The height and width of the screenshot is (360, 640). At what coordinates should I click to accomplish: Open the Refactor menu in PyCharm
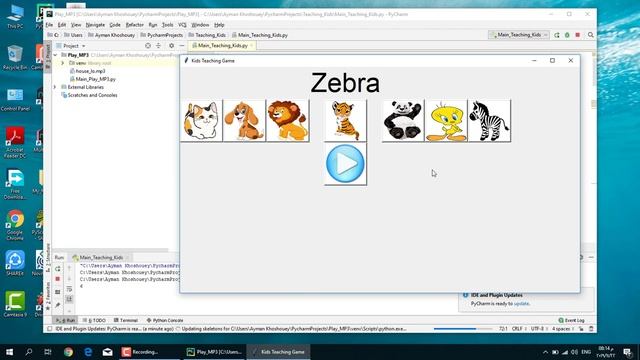tap(135, 25)
